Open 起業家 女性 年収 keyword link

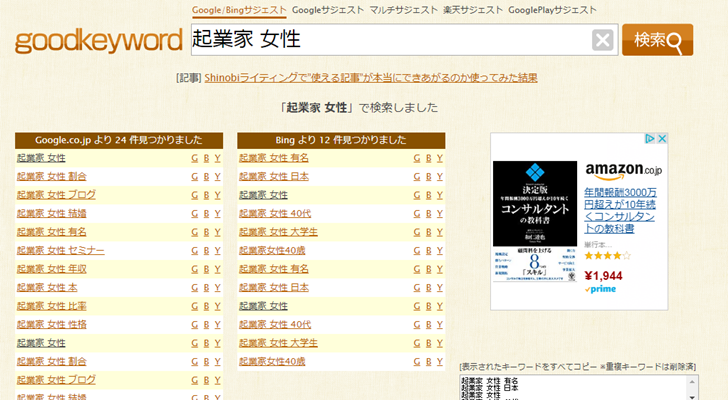52,269
